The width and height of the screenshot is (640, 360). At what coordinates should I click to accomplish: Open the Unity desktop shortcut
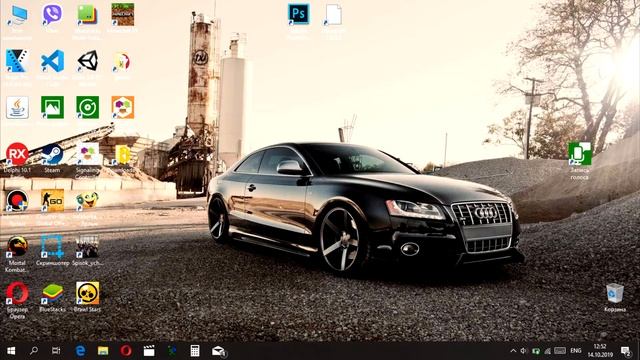87,61
